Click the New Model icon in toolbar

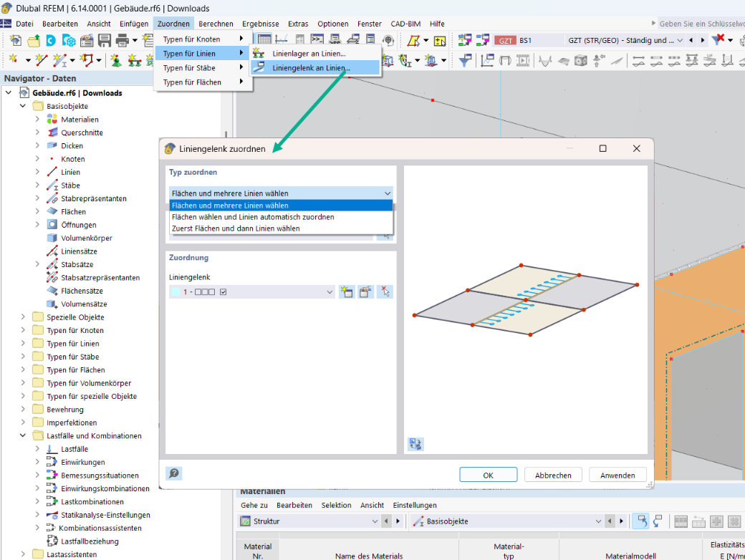tap(15, 41)
